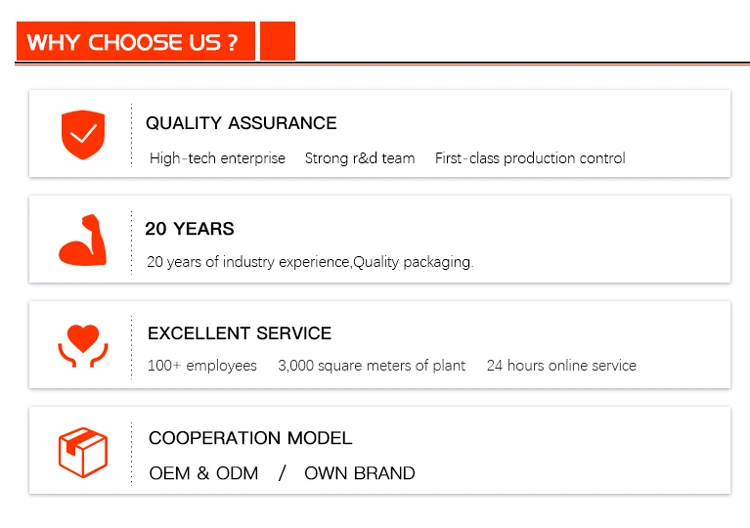Click the small orange square beside banner
750x528 pixels.
pyautogui.click(x=277, y=42)
